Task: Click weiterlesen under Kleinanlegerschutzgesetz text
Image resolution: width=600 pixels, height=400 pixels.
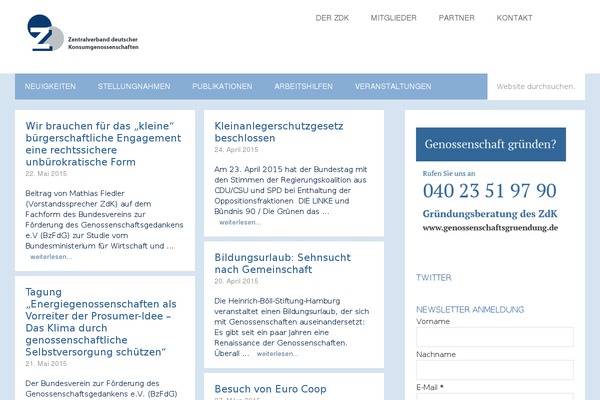Action: tap(240, 222)
